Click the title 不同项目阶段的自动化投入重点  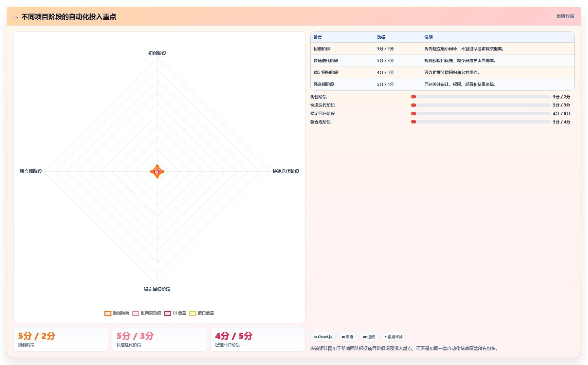tap(69, 17)
